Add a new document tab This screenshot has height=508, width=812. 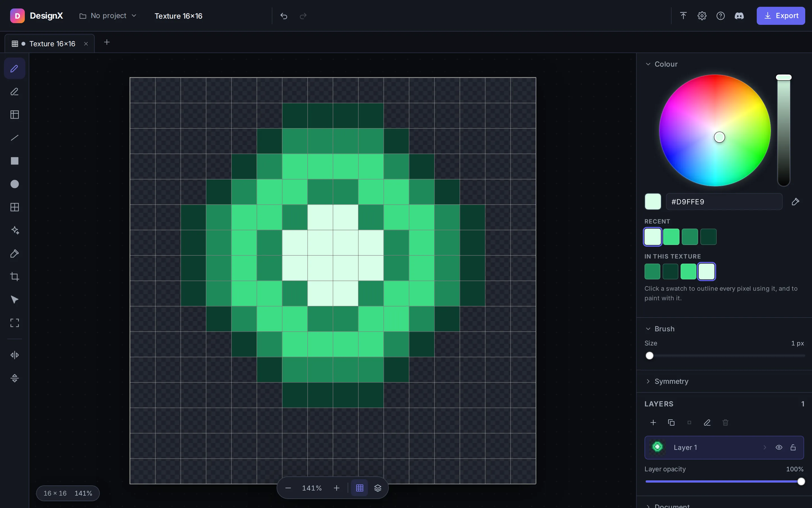(x=107, y=42)
